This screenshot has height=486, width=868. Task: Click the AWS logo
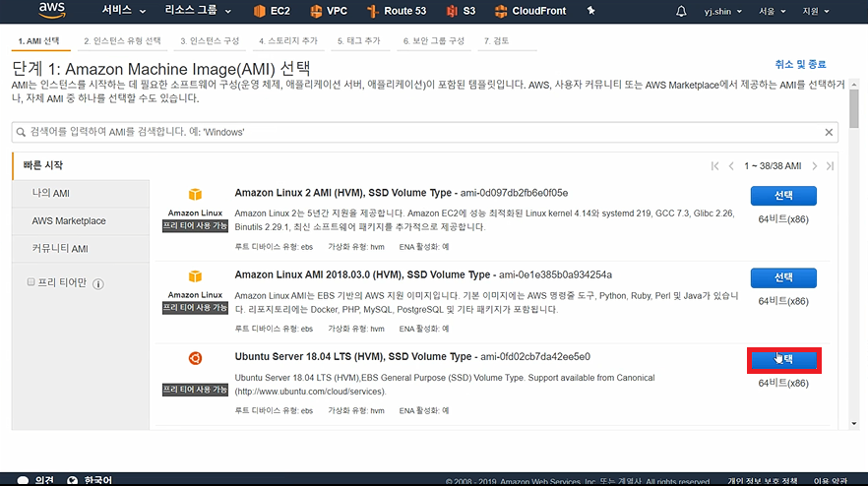[52, 10]
